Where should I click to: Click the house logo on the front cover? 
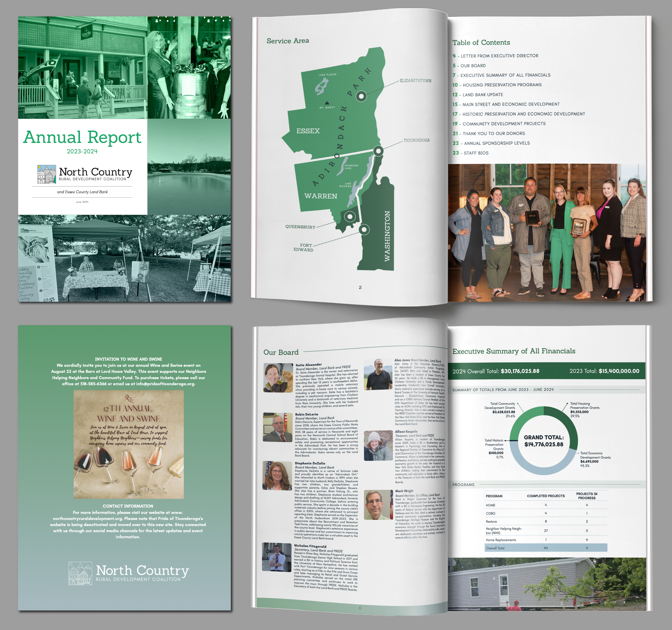46,174
